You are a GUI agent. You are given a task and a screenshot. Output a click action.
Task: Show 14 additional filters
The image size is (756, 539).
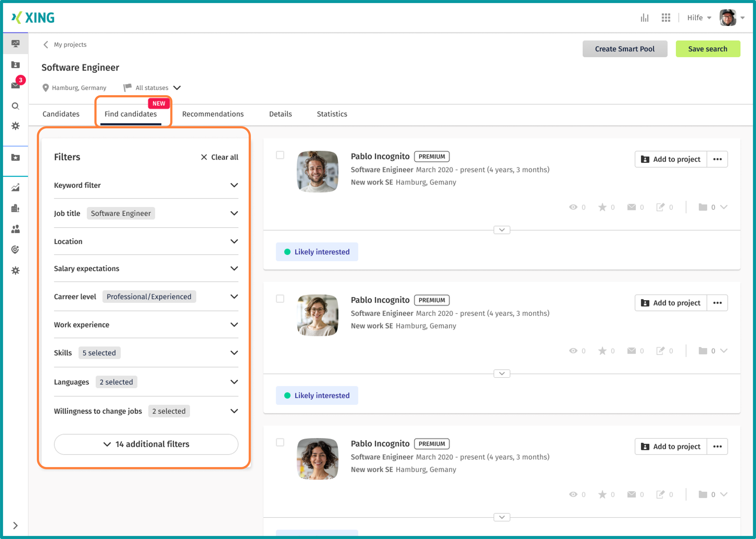click(146, 444)
